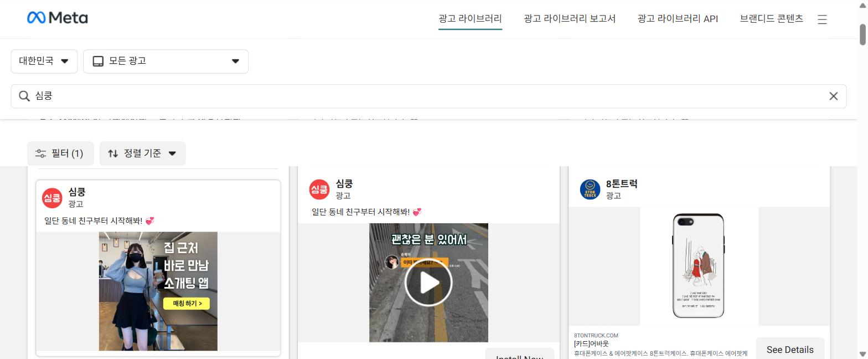Select the 광고 label under 8톤트럭
This screenshot has height=359, width=868.
(613, 196)
